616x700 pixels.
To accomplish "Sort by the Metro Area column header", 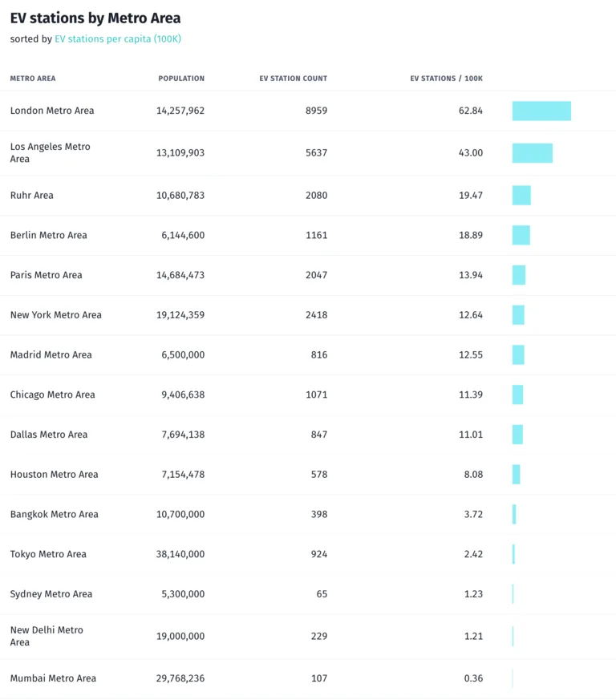I will (x=33, y=79).
